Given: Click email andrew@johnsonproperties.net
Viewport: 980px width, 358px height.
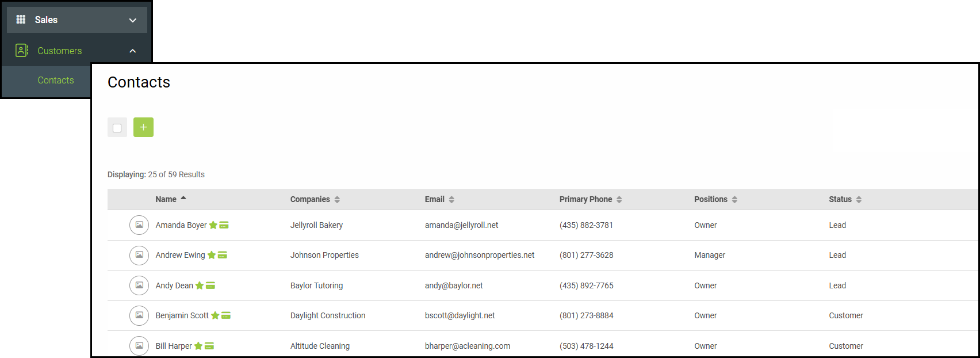Looking at the screenshot, I should tap(480, 255).
